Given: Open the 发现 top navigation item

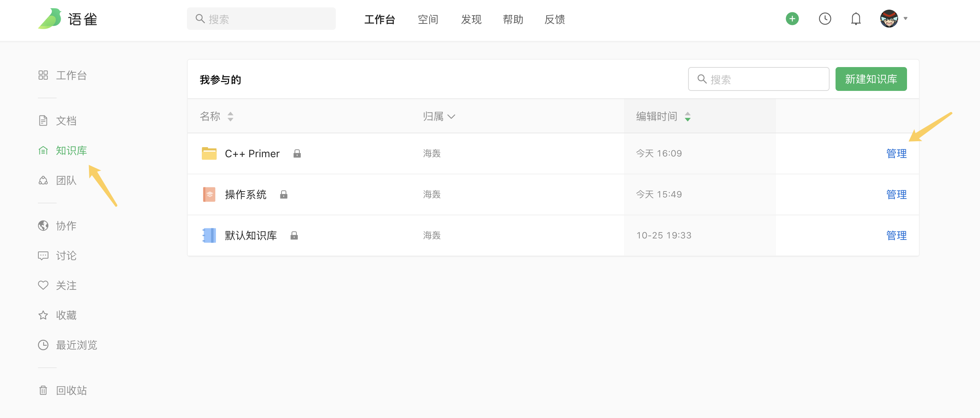Looking at the screenshot, I should point(471,19).
